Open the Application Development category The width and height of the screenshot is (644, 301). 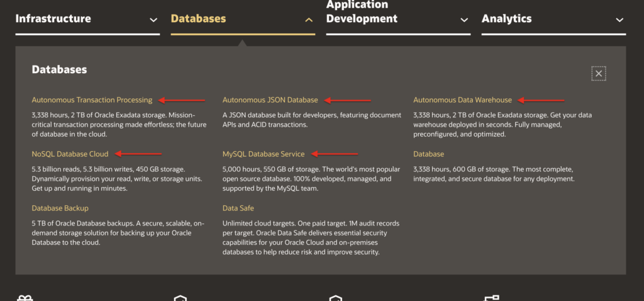(398, 16)
